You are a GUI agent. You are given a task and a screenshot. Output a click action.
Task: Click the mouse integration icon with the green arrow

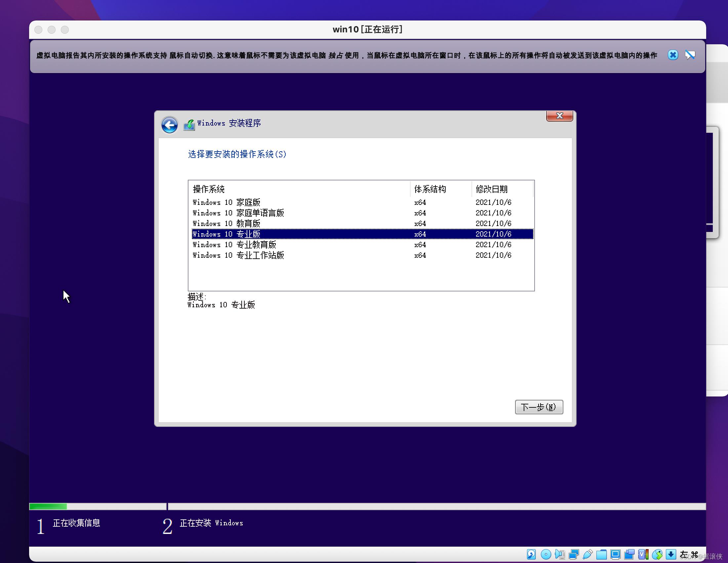(x=657, y=554)
